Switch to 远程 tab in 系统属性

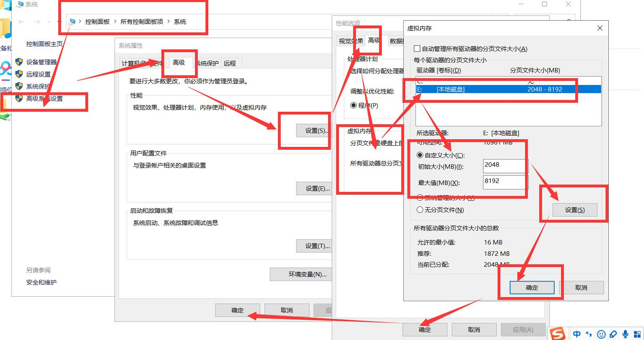coord(230,63)
